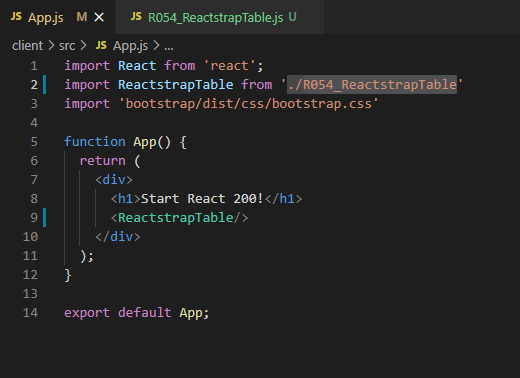Click line number 2 in gutter

click(34, 85)
